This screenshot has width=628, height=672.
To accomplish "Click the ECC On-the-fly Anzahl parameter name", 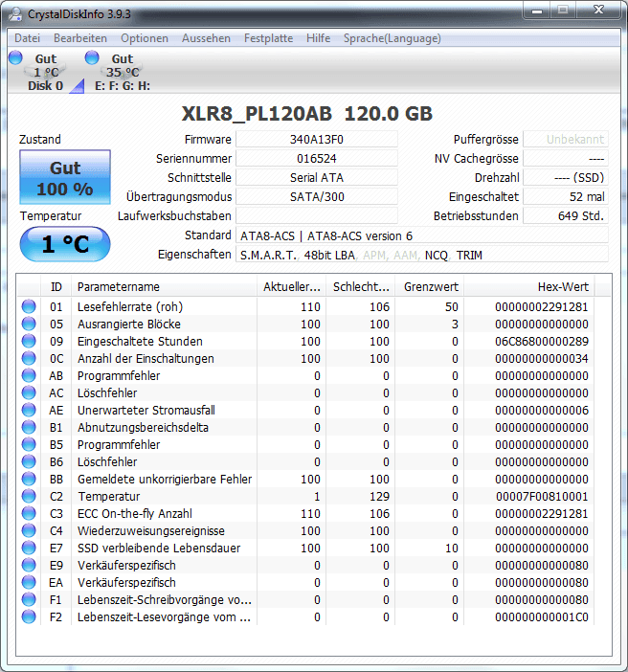I will tap(135, 514).
